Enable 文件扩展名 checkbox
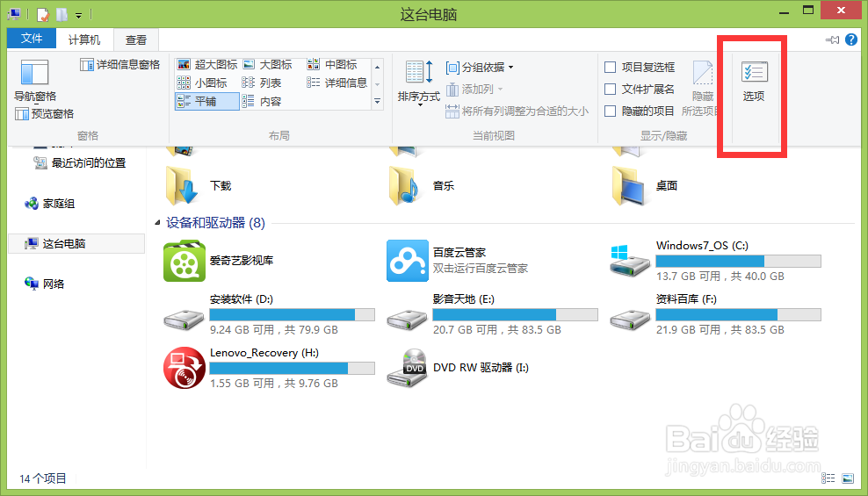Image resolution: width=868 pixels, height=496 pixels. [610, 89]
